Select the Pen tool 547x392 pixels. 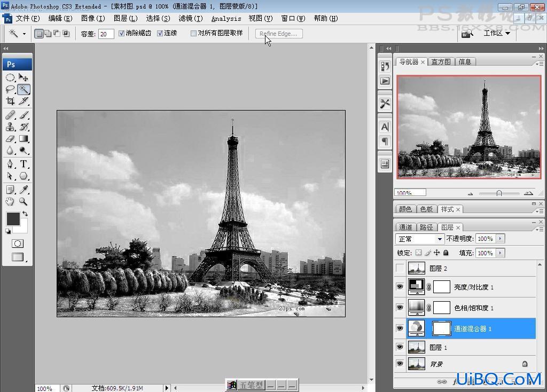click(x=10, y=163)
